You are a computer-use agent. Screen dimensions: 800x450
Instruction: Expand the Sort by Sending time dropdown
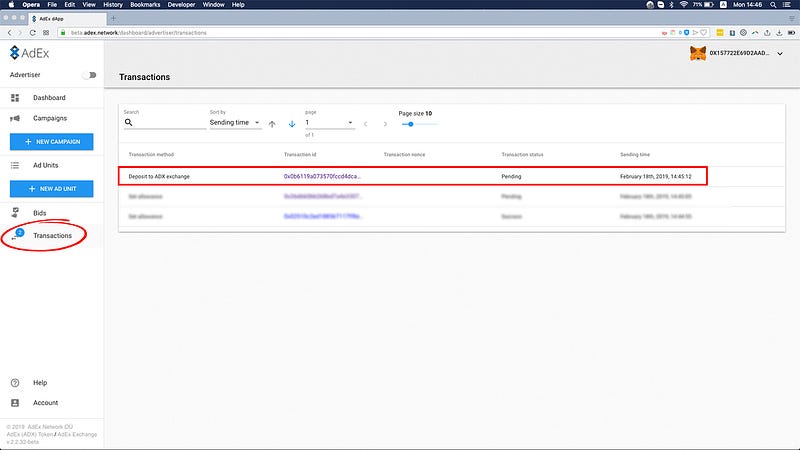[x=235, y=123]
